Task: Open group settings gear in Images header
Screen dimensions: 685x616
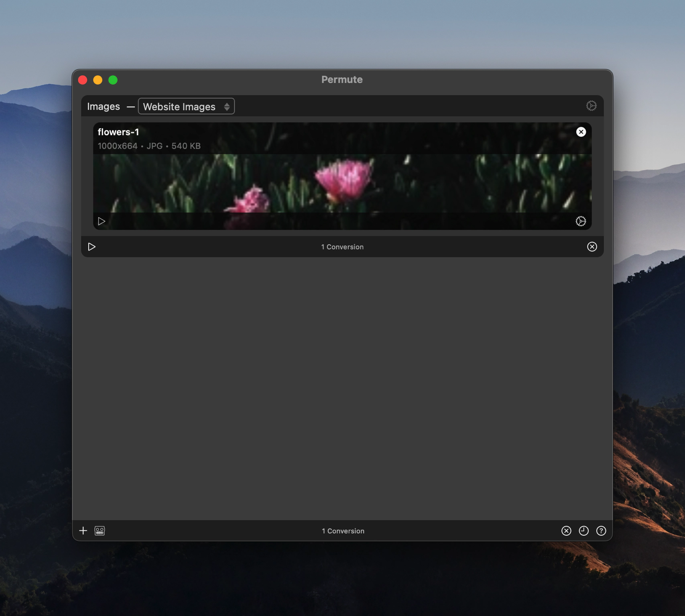Action: pos(591,106)
